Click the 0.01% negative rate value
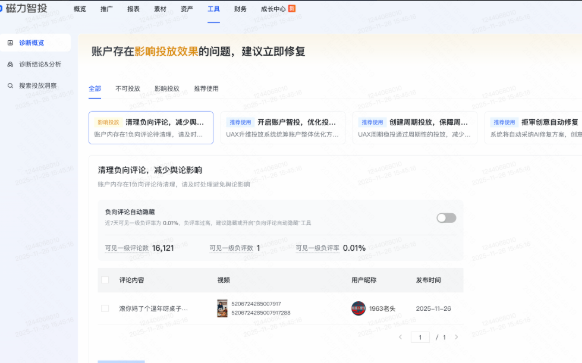This screenshot has height=363, width=582. coord(354,248)
